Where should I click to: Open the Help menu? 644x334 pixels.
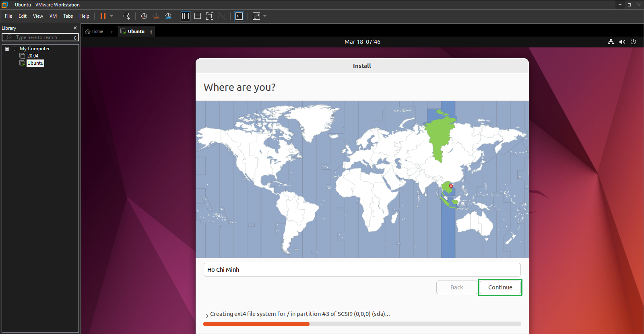(84, 16)
